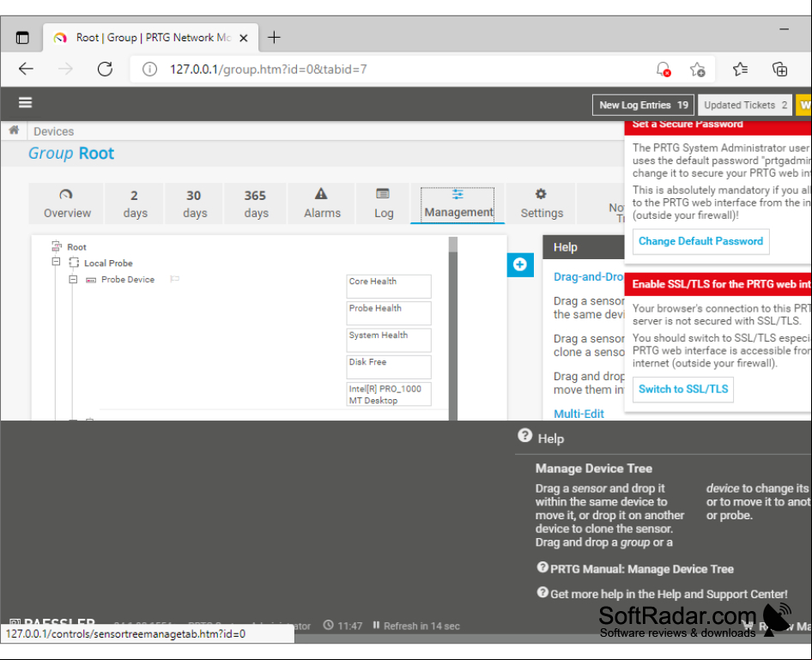Click the device tree vertical scrollbar
This screenshot has width=812, height=660.
[453, 329]
